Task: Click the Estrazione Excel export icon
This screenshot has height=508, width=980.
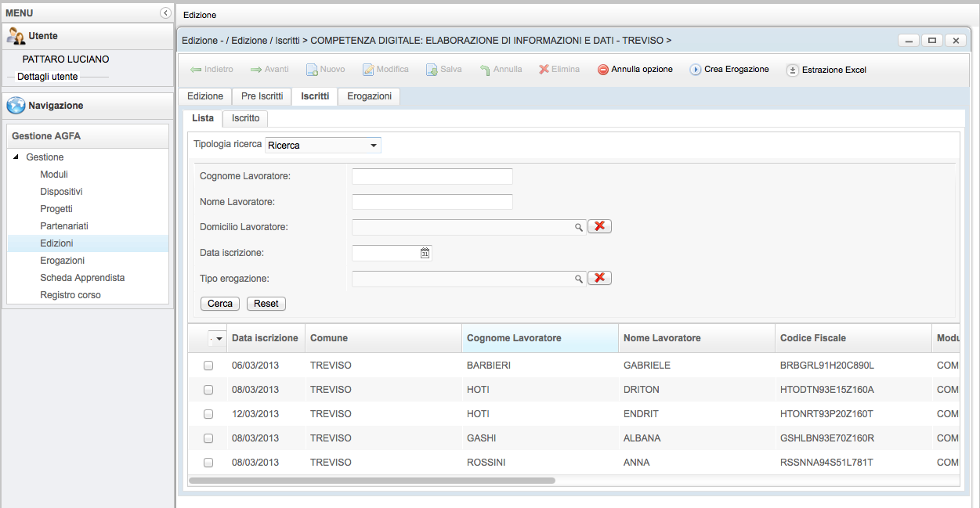Action: [x=792, y=70]
